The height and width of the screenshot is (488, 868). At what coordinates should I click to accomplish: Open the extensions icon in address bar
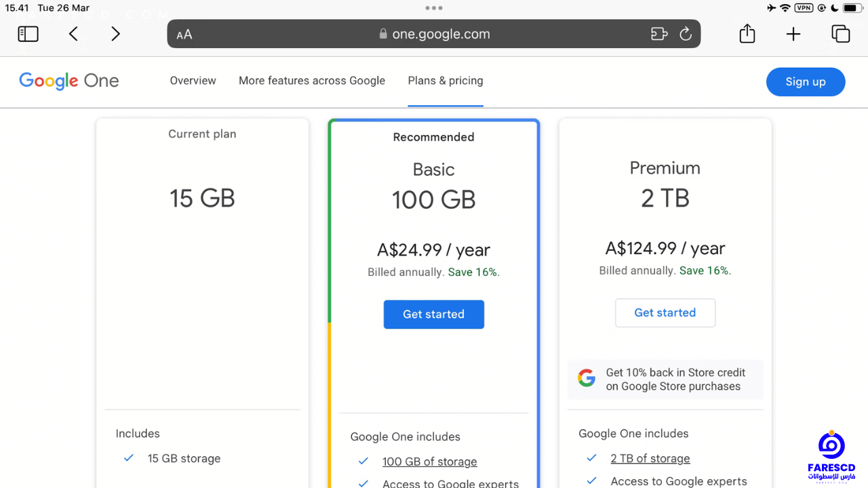click(x=659, y=34)
